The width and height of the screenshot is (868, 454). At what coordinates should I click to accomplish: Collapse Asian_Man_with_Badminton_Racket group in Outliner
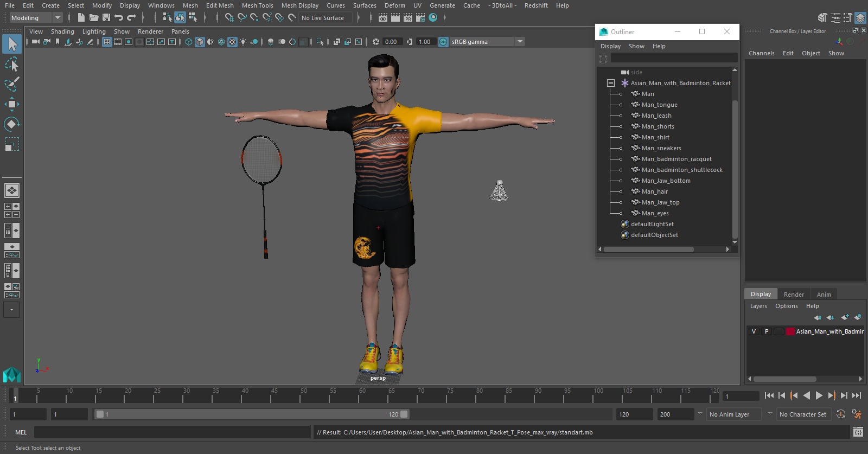[x=610, y=83]
